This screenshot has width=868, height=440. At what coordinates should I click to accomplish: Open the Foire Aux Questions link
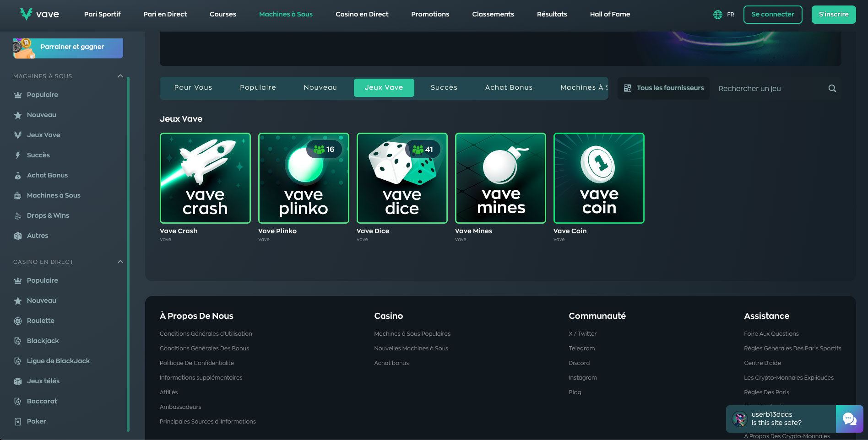[771, 334]
